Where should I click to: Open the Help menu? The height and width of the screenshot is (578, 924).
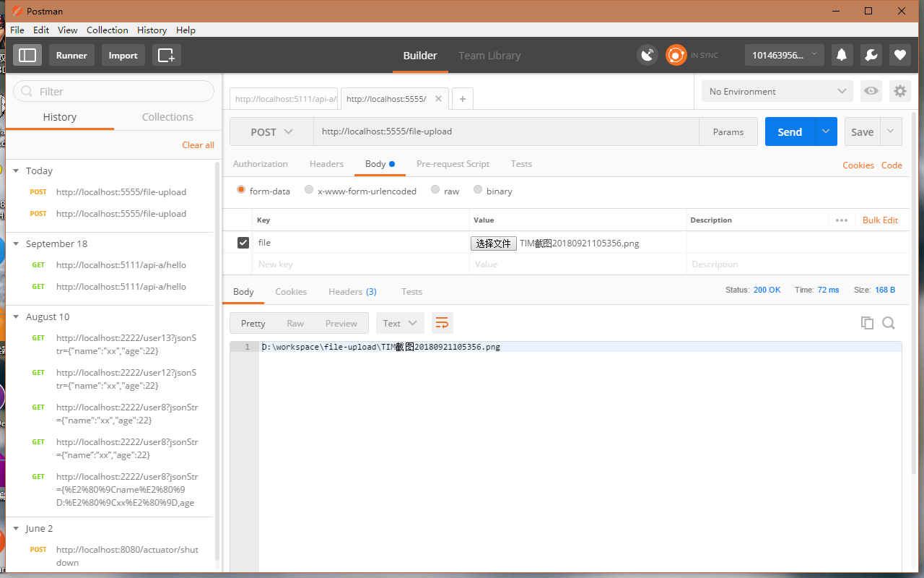(186, 30)
